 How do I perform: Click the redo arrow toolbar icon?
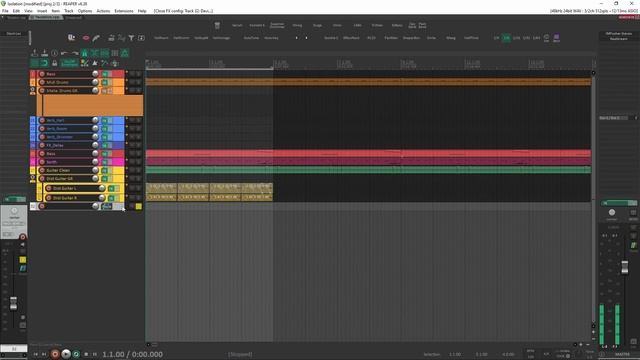tap(75, 53)
